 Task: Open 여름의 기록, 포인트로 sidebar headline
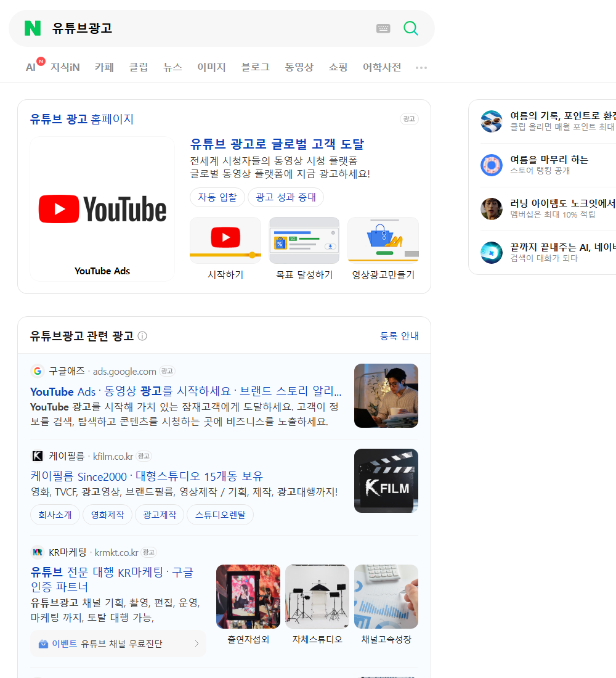click(563, 116)
